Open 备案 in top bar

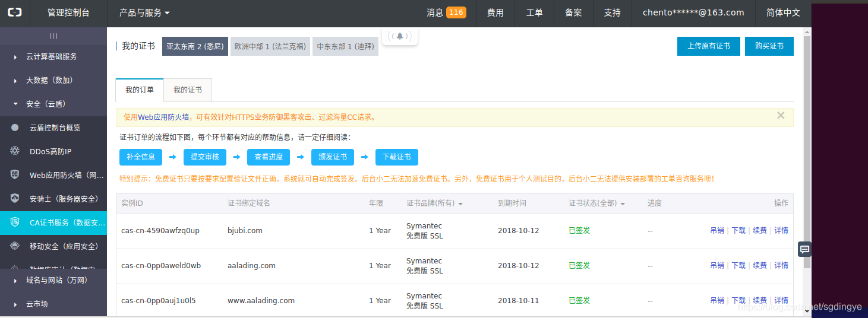point(573,12)
